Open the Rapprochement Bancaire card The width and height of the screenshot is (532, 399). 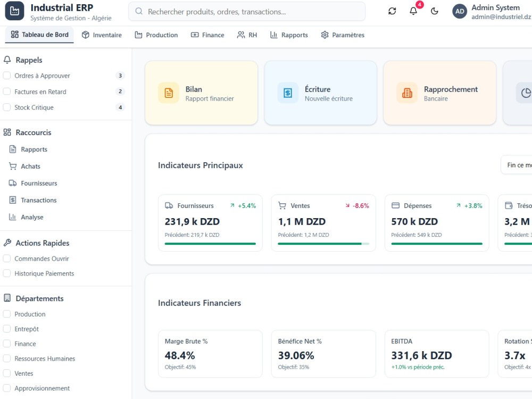pyautogui.click(x=440, y=93)
